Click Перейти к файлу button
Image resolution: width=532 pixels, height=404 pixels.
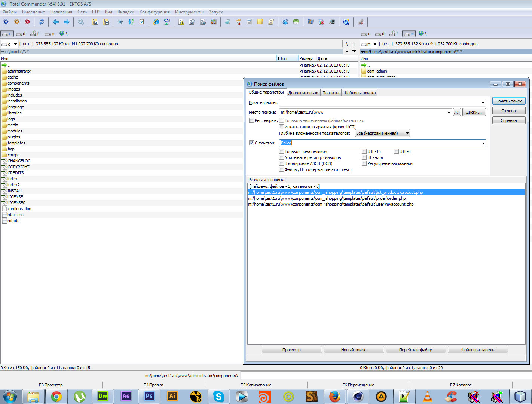pyautogui.click(x=416, y=350)
